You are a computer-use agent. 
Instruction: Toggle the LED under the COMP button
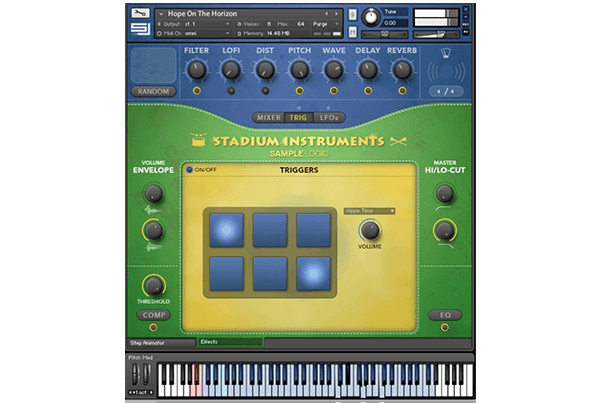pyautogui.click(x=153, y=327)
